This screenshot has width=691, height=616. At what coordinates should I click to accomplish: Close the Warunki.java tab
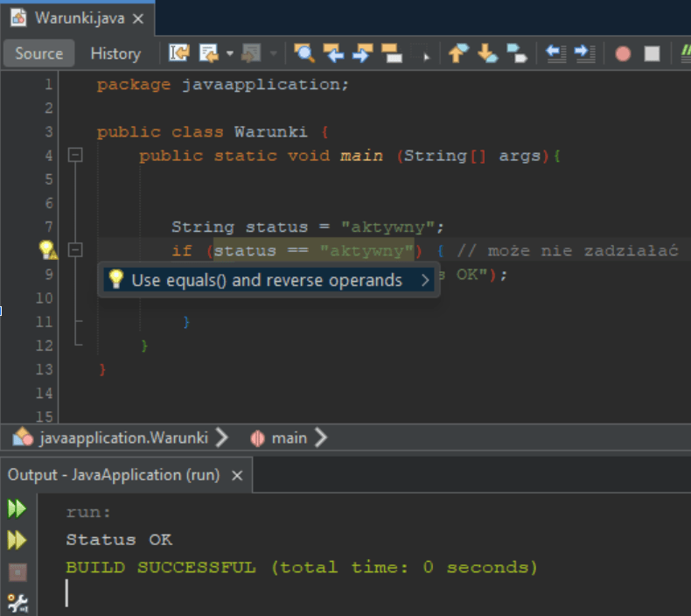[x=137, y=17]
